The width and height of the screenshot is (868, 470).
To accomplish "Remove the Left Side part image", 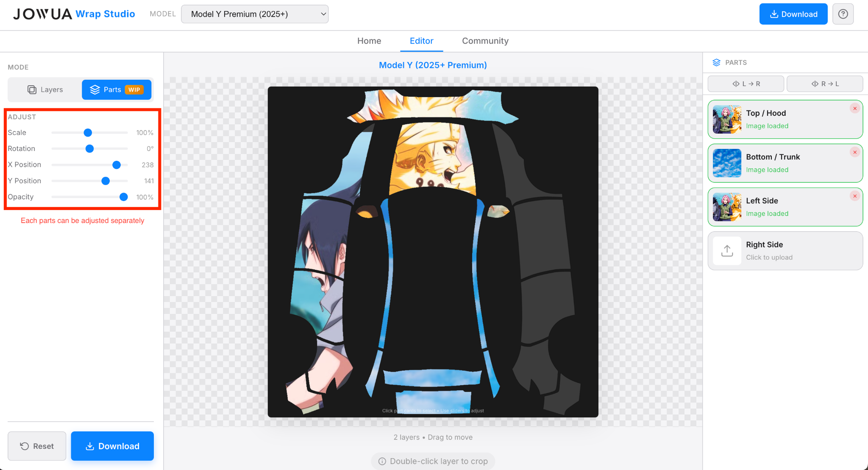I will point(854,196).
